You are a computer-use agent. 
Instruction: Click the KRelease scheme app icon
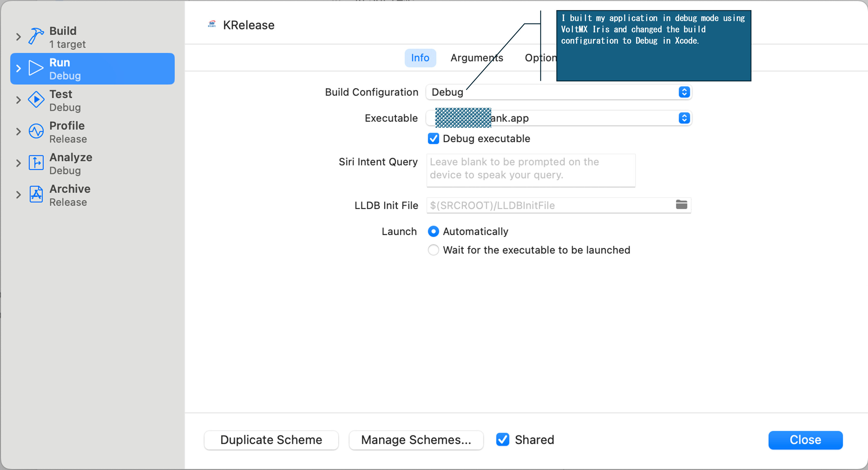pos(212,24)
